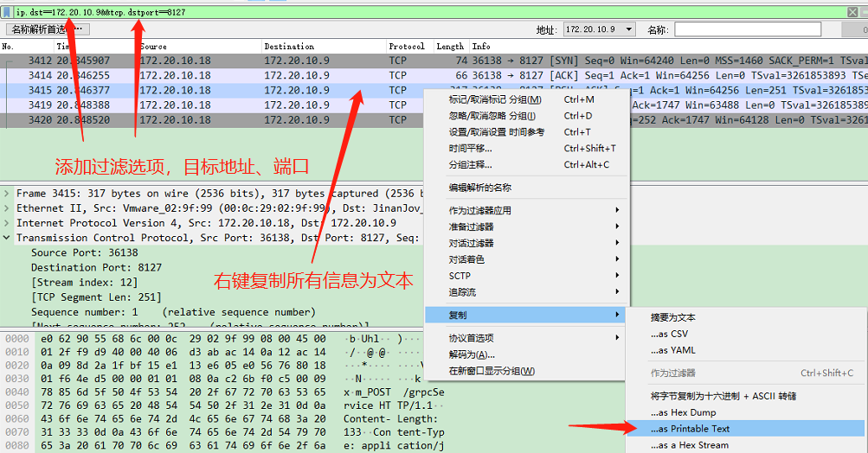868x453 pixels.
Task: Click ASCII text 'Content- Length:' in hex pane
Action: tap(390, 419)
